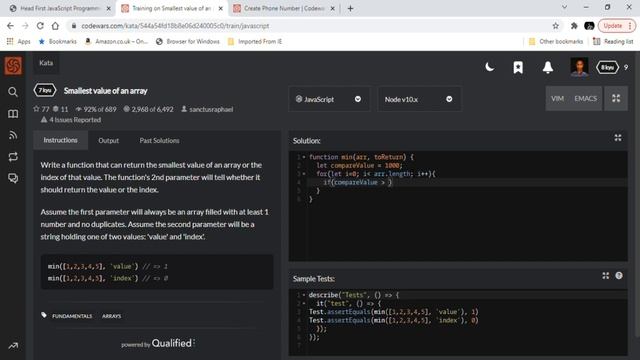Go to browser home page

point(55,26)
